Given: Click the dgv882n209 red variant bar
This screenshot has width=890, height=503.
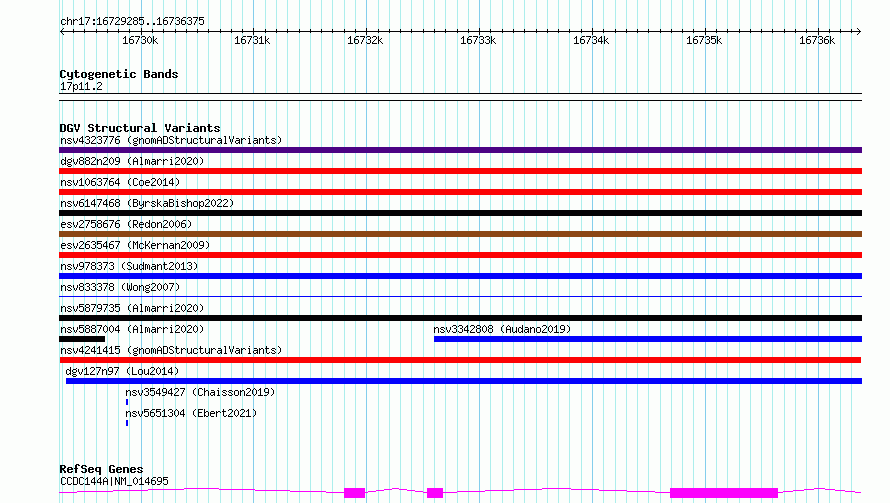Looking at the screenshot, I should [460, 171].
